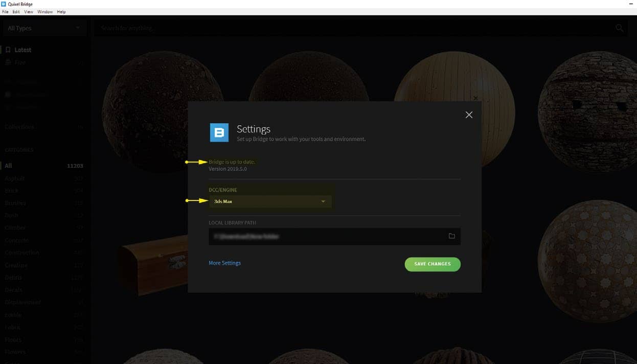Open the Help menu

pyautogui.click(x=61, y=12)
